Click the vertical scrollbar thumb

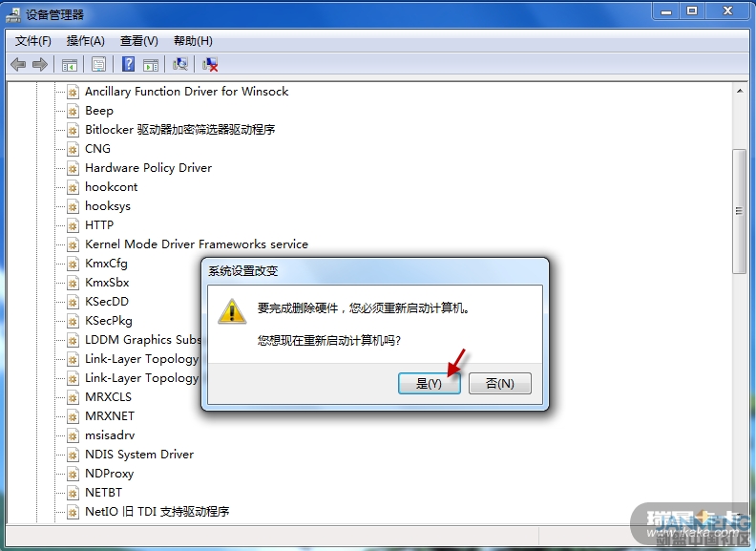pos(739,211)
